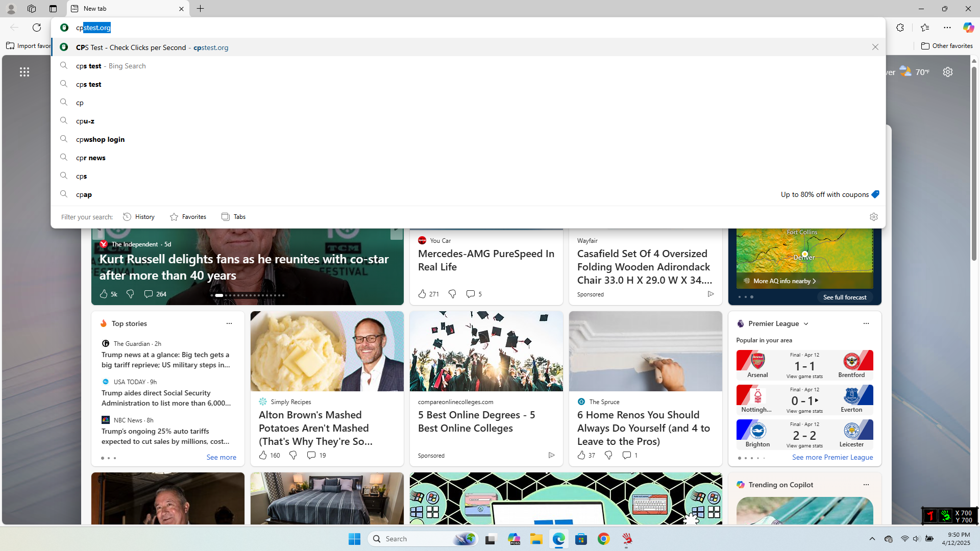Image resolution: width=980 pixels, height=551 pixels.
Task: Open the taskbar clock and date
Action: [x=955, y=539]
